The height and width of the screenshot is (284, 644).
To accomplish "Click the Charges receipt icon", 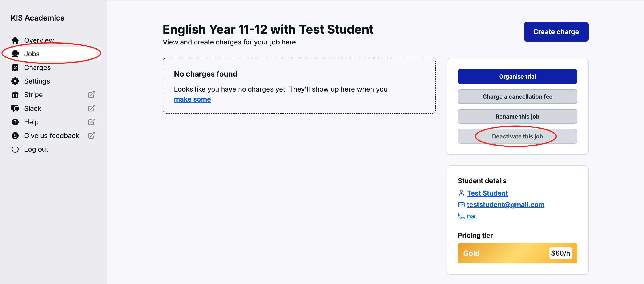I will click(x=15, y=68).
